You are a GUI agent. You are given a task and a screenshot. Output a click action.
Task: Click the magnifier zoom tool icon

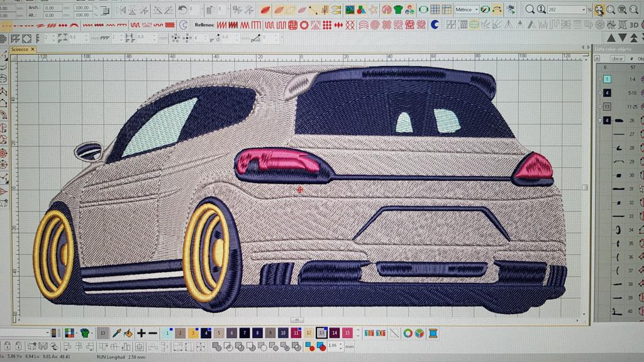(530, 9)
